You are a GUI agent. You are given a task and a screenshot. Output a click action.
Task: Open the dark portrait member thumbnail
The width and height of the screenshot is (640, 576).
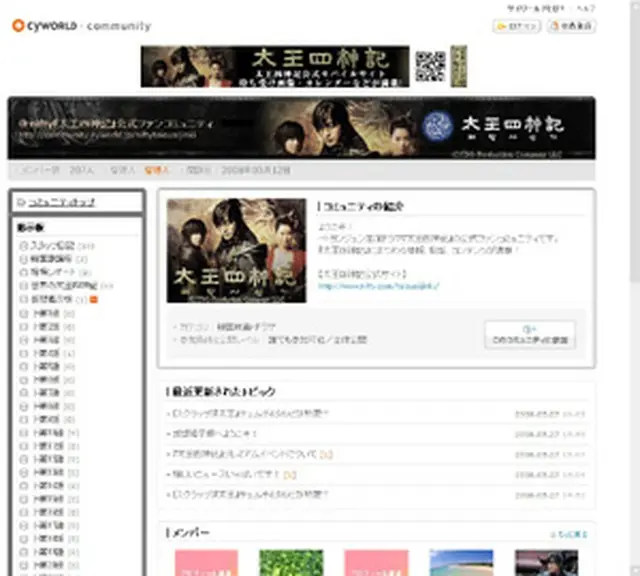(x=547, y=563)
